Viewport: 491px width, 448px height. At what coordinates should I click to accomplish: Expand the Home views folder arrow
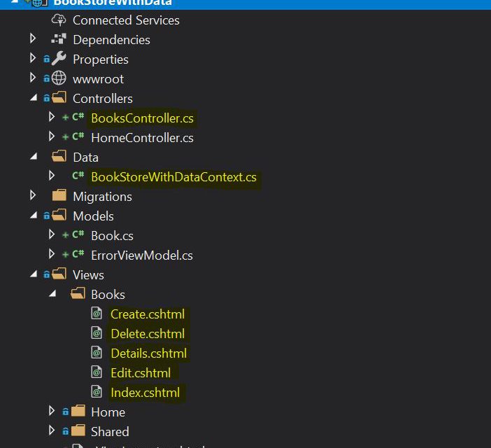51,412
